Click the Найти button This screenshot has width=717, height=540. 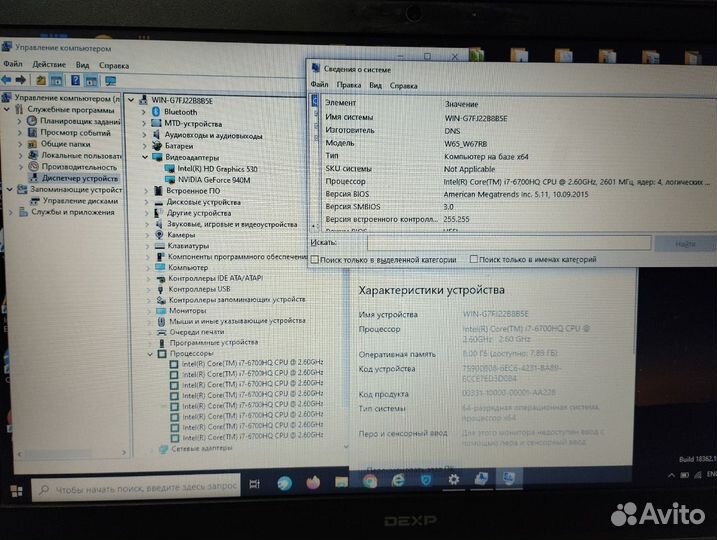(x=685, y=244)
